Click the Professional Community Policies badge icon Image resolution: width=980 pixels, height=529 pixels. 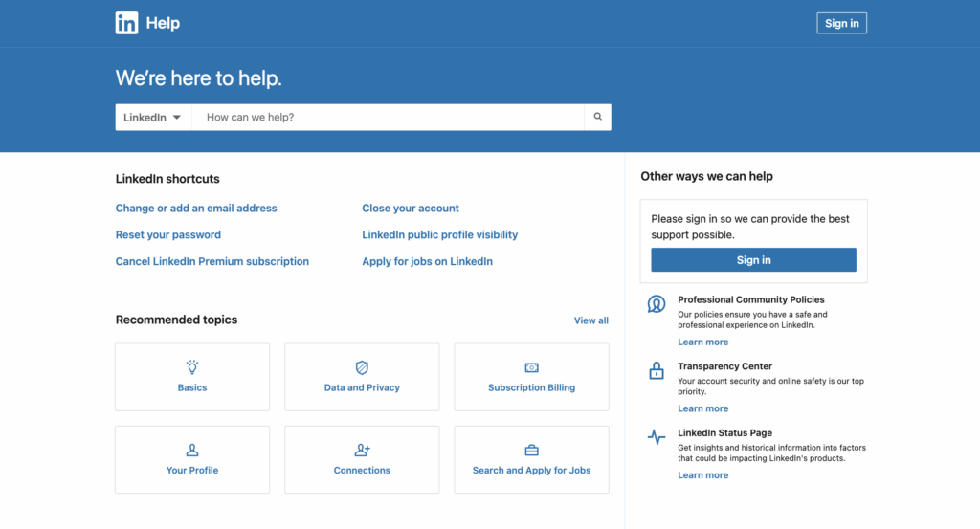point(657,304)
